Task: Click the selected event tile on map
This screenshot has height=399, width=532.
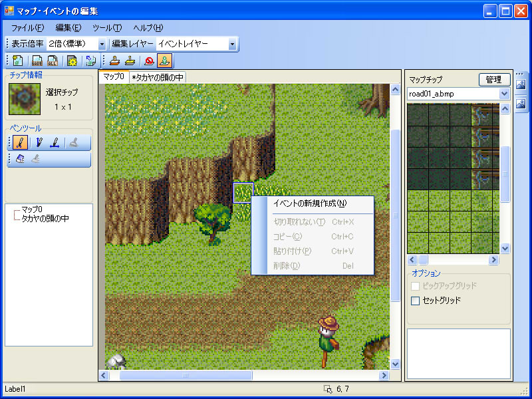Action: pos(243,193)
